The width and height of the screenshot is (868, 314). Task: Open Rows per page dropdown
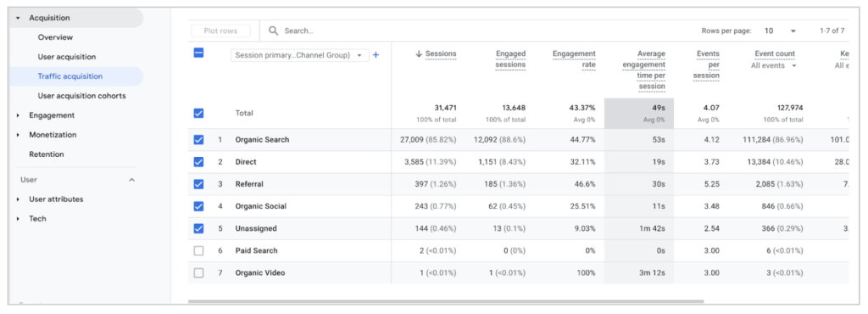(x=781, y=31)
